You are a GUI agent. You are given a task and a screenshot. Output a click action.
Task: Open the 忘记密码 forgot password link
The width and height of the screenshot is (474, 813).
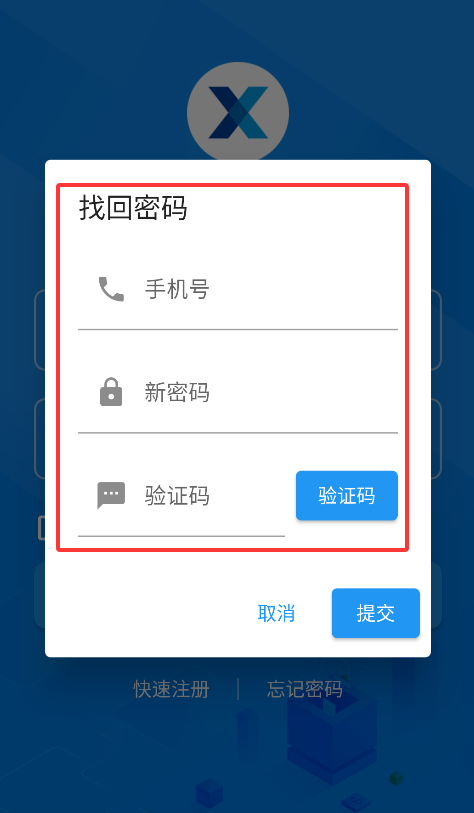coord(305,689)
